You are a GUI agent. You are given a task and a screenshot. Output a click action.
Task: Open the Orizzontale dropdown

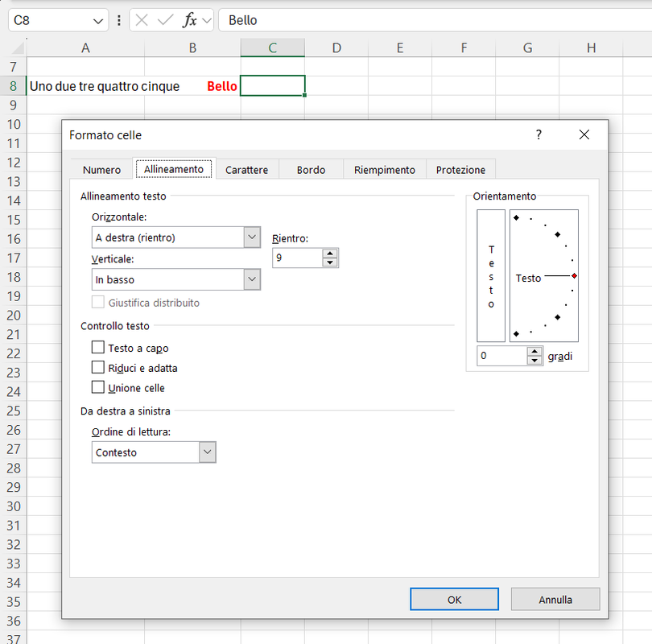coord(252,237)
